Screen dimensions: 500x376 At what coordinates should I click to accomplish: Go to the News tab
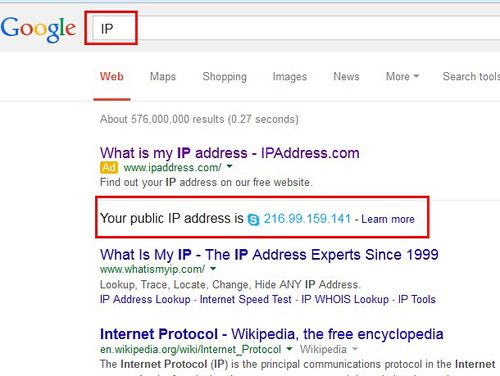click(346, 76)
